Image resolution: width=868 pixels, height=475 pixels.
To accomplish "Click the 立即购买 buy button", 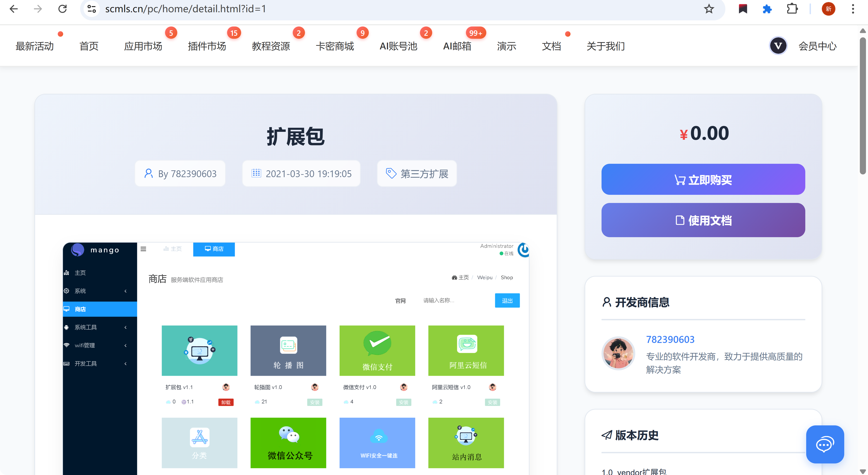I will (x=703, y=179).
